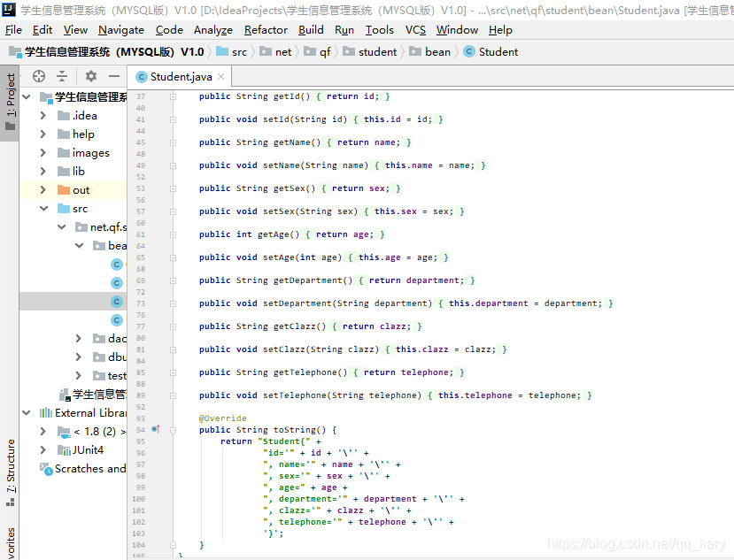Viewport: 734px width, 560px height.
Task: Click line number 100 in the gutter
Action: (138, 499)
